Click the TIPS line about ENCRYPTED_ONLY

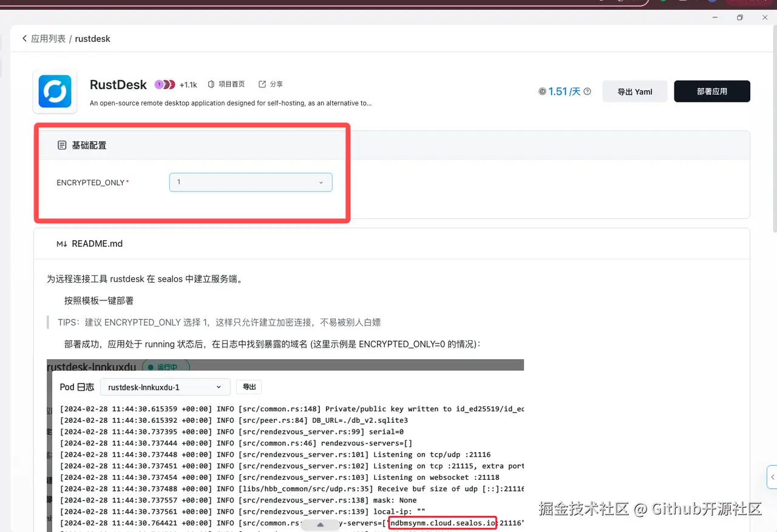pyautogui.click(x=219, y=322)
